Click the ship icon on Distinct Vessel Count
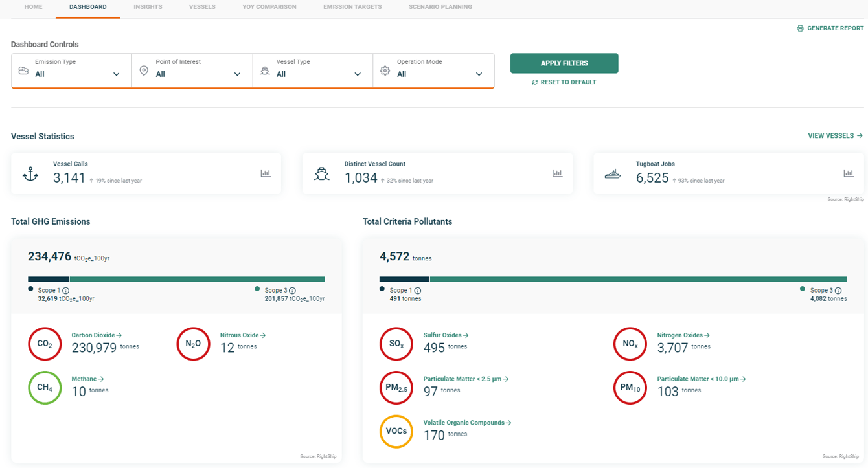Viewport: 868px width, 468px height. click(x=322, y=173)
